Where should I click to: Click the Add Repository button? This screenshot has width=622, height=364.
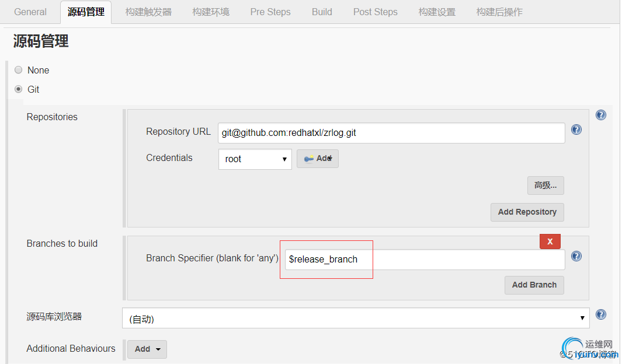(x=527, y=212)
